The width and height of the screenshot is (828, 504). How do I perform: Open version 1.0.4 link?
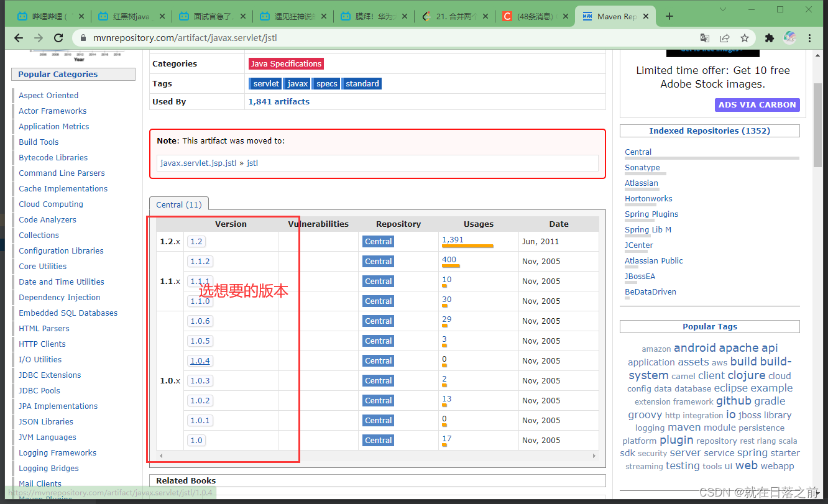tap(200, 361)
